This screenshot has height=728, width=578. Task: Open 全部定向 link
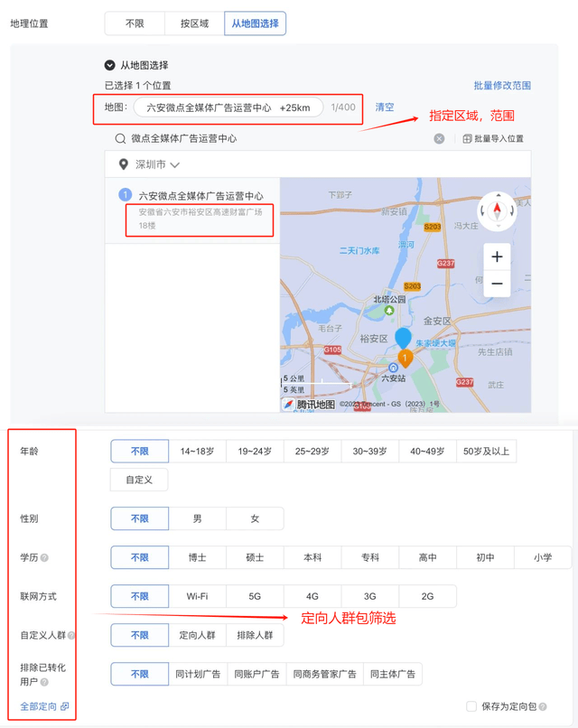point(44,706)
